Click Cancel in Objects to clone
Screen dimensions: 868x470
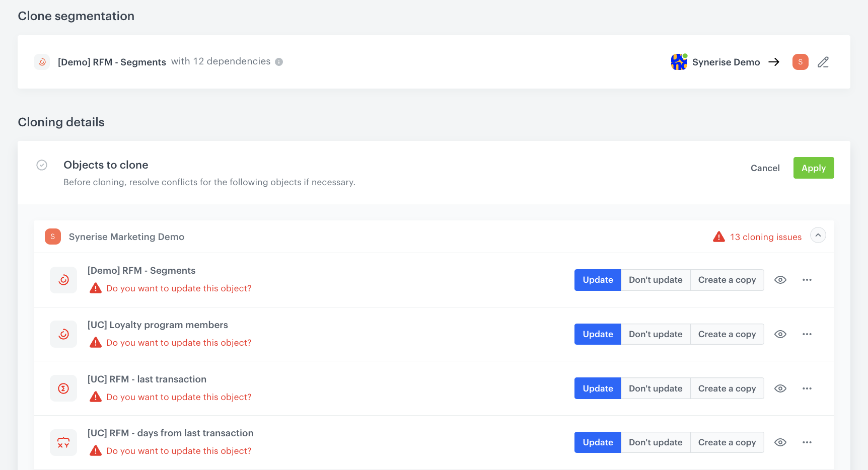tap(765, 168)
